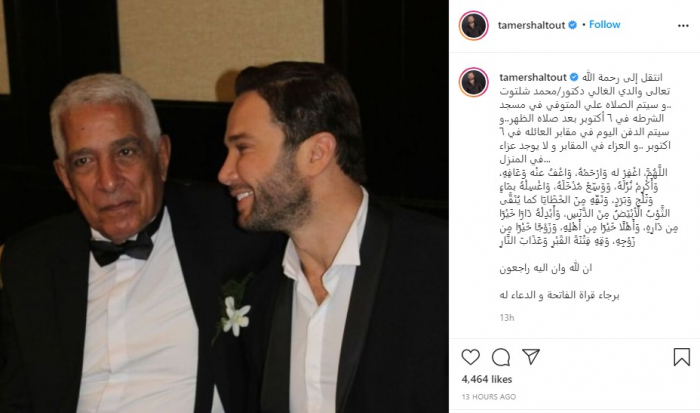Open comments with the speech bubble icon

pos(501,357)
